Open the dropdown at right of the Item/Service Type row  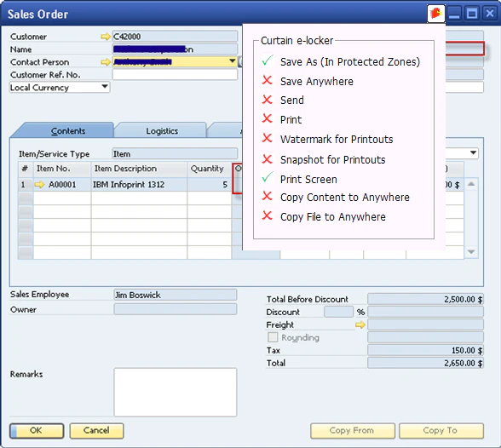(473, 153)
